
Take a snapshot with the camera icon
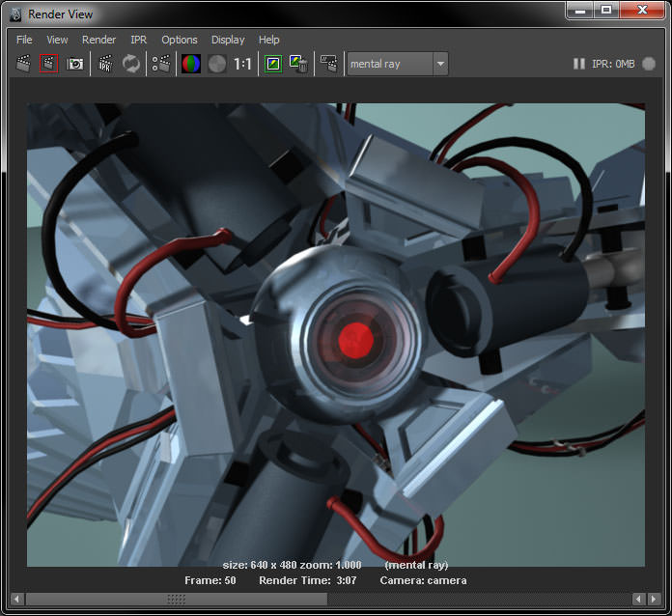click(74, 64)
